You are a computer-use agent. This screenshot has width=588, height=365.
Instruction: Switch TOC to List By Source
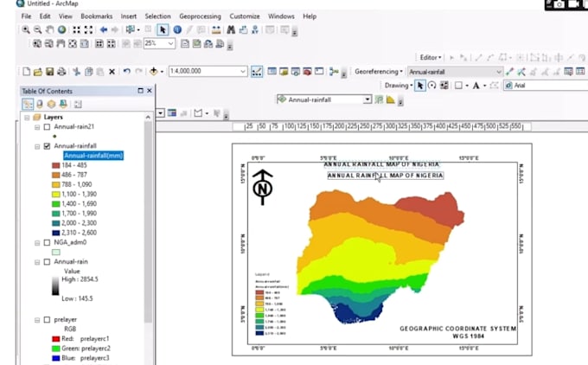pos(40,104)
